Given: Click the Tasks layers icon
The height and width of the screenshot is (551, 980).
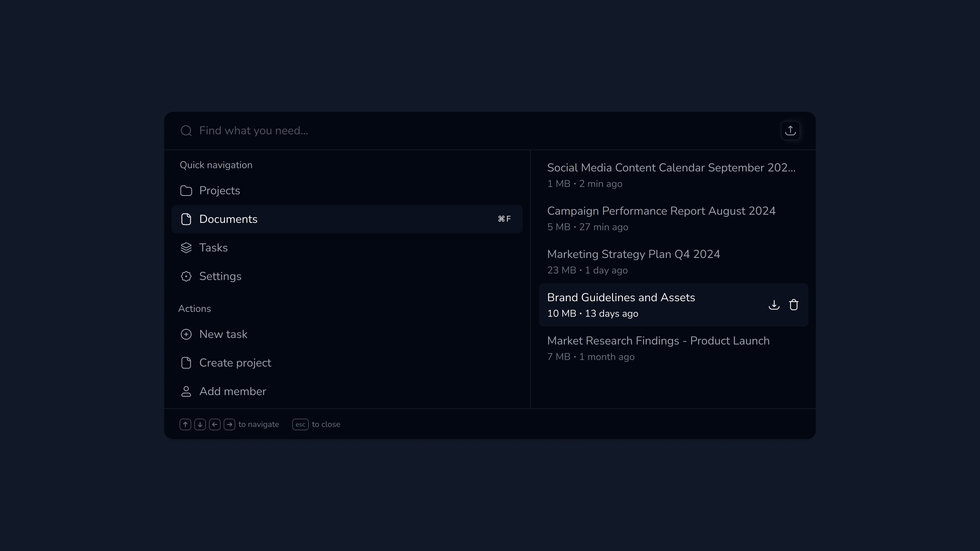Looking at the screenshot, I should [186, 248].
